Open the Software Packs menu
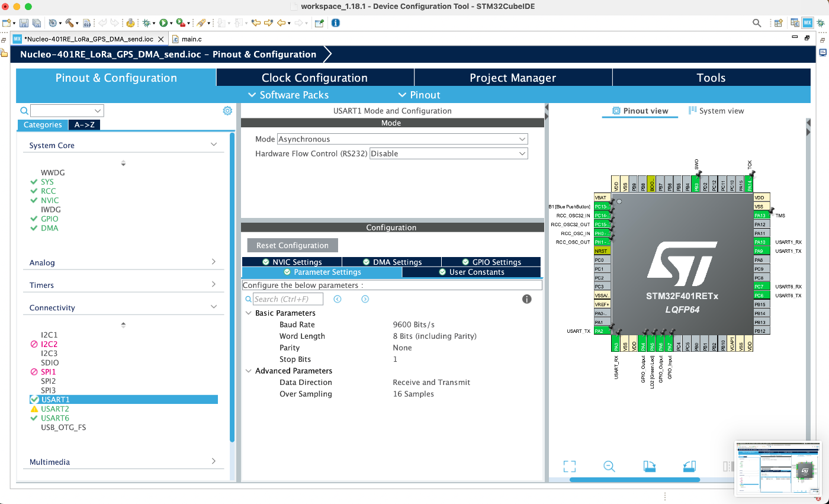This screenshot has height=504, width=829. 288,95
